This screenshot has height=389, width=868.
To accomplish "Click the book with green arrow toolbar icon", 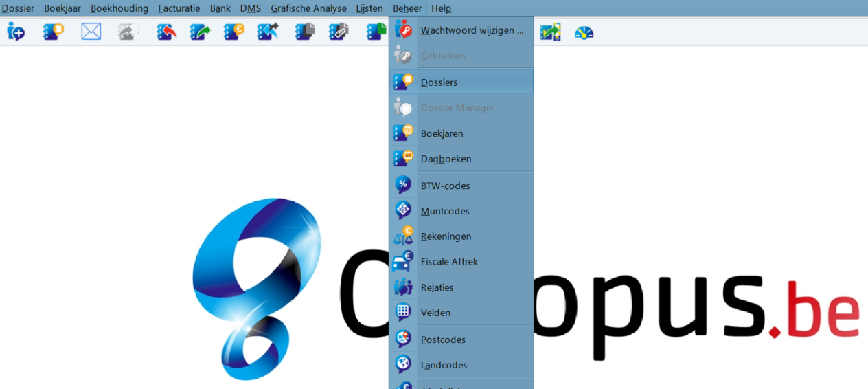I will pyautogui.click(x=200, y=32).
